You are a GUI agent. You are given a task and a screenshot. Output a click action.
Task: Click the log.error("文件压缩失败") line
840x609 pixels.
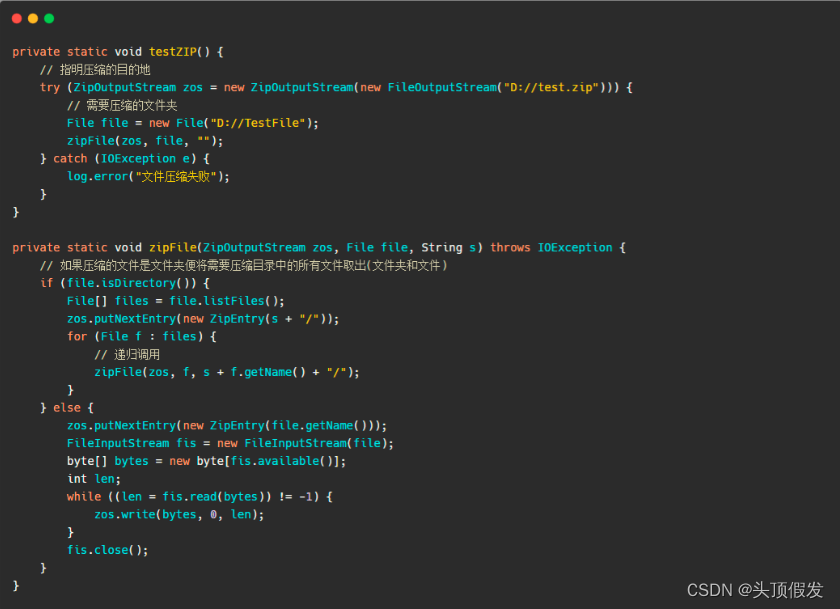pos(148,176)
